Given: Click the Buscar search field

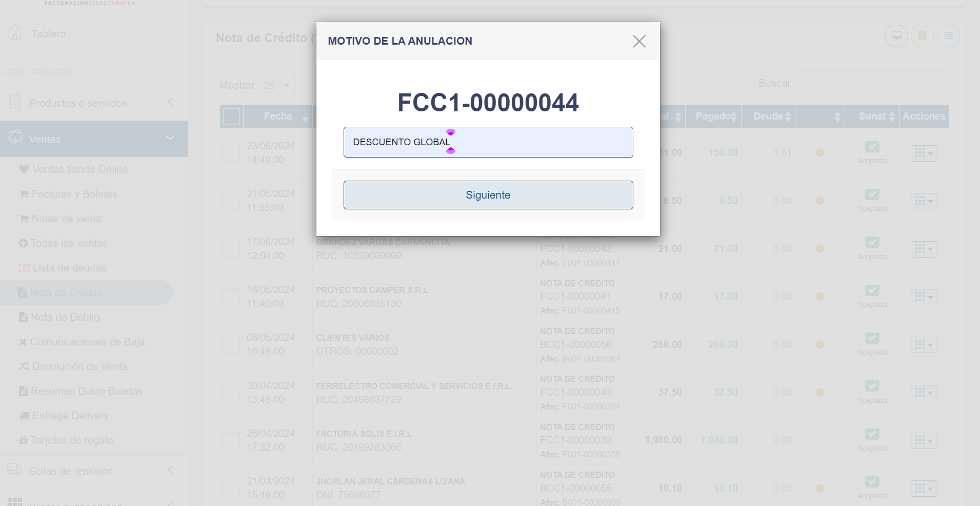Looking at the screenshot, I should 871,84.
